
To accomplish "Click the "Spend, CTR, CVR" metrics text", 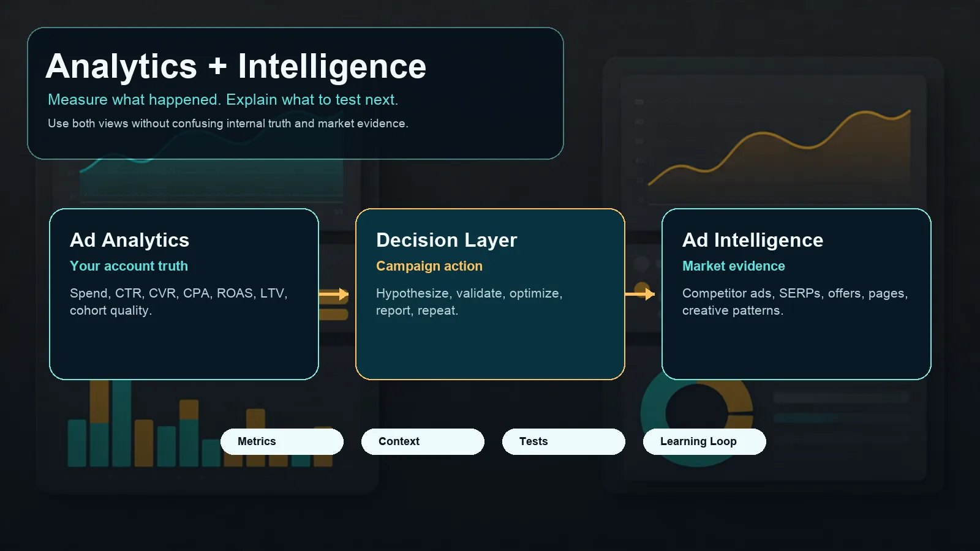I will [178, 301].
